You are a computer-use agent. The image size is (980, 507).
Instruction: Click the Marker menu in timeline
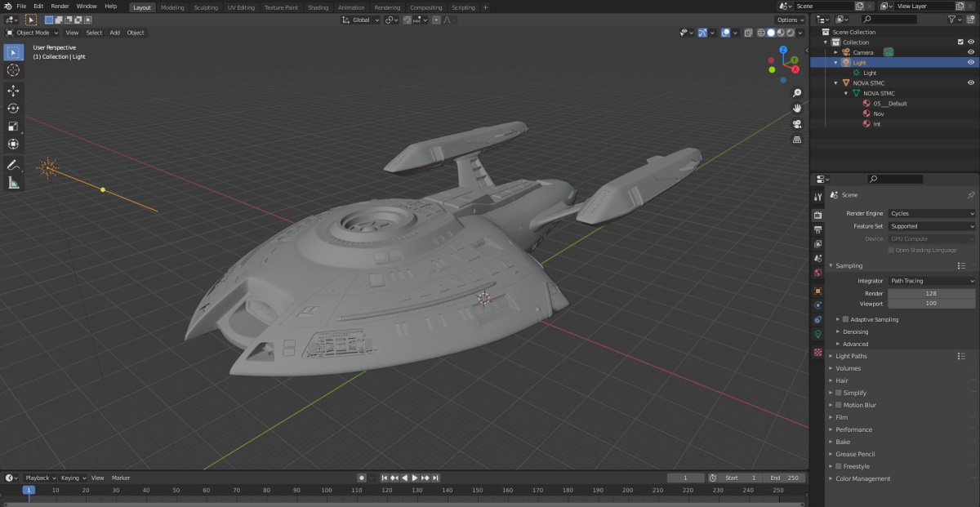[121, 478]
